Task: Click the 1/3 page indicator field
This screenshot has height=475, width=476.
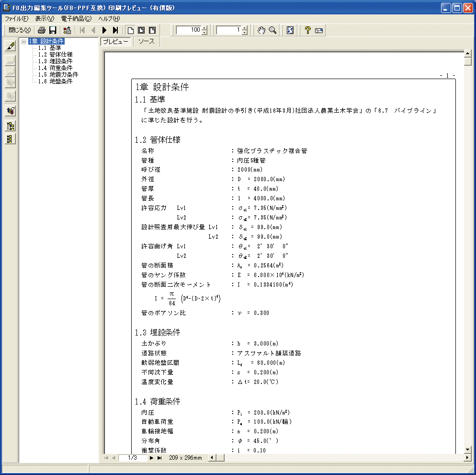Action: coord(133,458)
